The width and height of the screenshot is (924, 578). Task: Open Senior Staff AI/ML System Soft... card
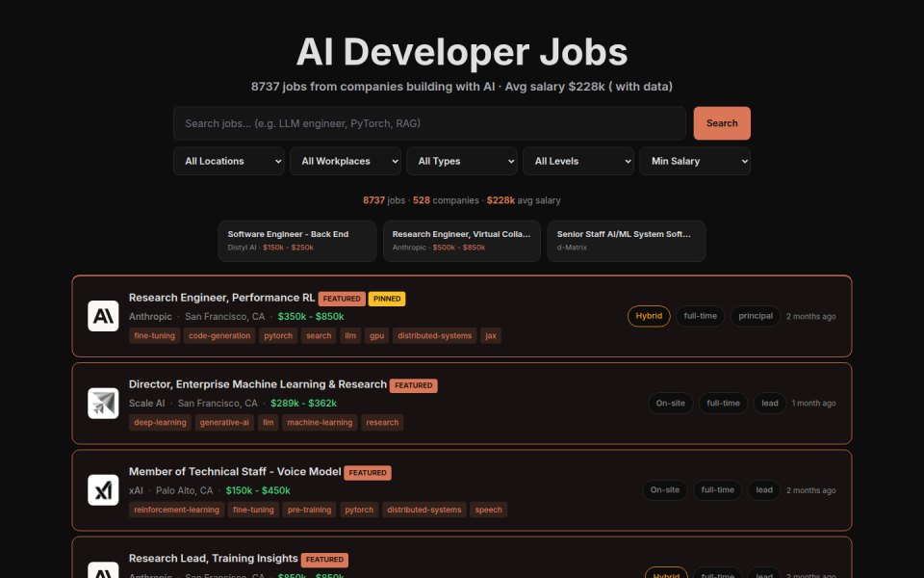pyautogui.click(x=627, y=241)
